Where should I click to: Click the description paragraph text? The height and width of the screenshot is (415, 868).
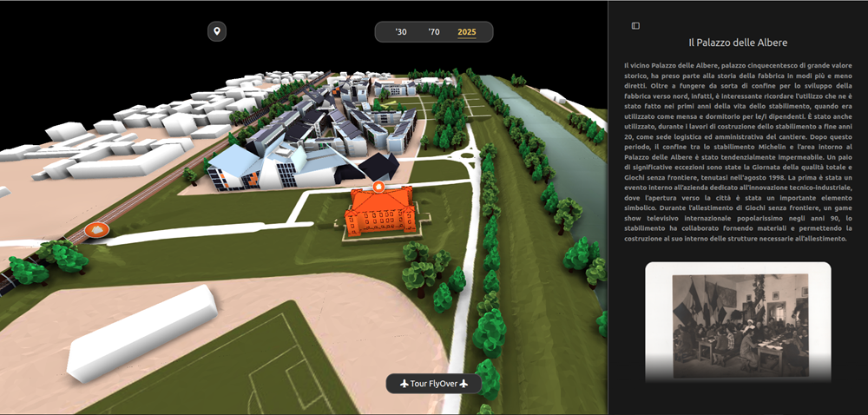click(x=738, y=152)
